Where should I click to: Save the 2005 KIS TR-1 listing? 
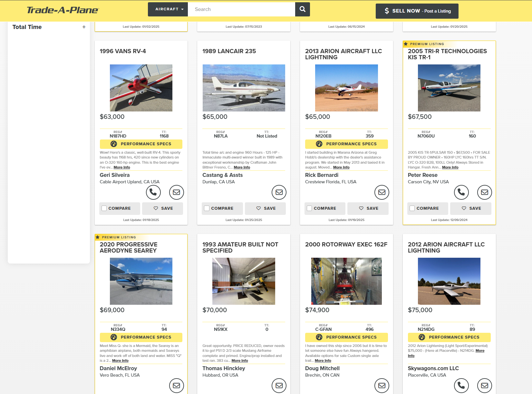pyautogui.click(x=471, y=208)
